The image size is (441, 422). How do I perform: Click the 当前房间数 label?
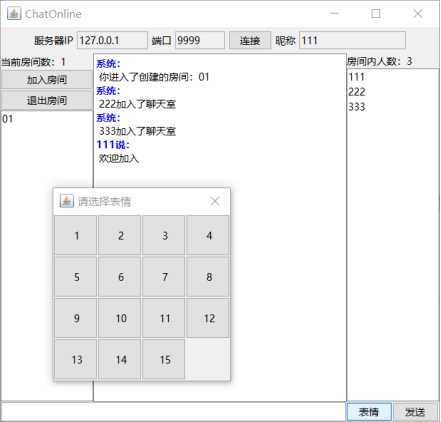[x=33, y=62]
